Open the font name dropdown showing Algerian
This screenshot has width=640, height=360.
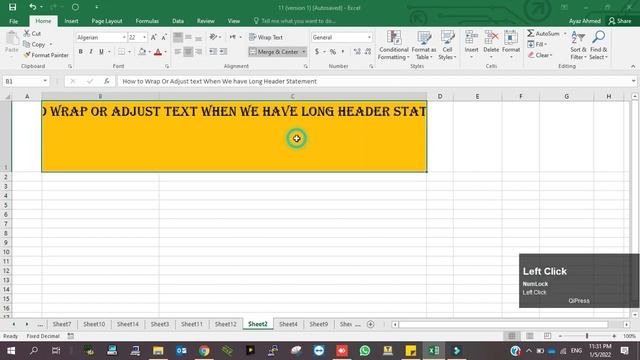[124, 37]
